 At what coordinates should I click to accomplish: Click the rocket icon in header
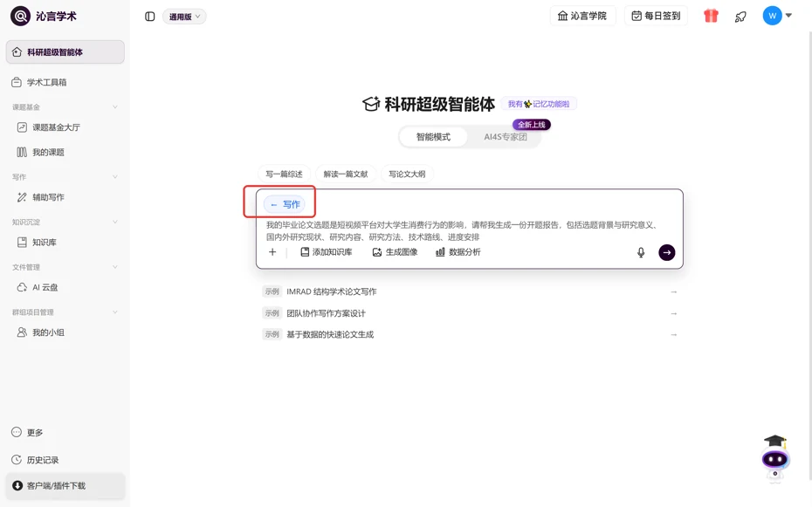click(x=740, y=17)
